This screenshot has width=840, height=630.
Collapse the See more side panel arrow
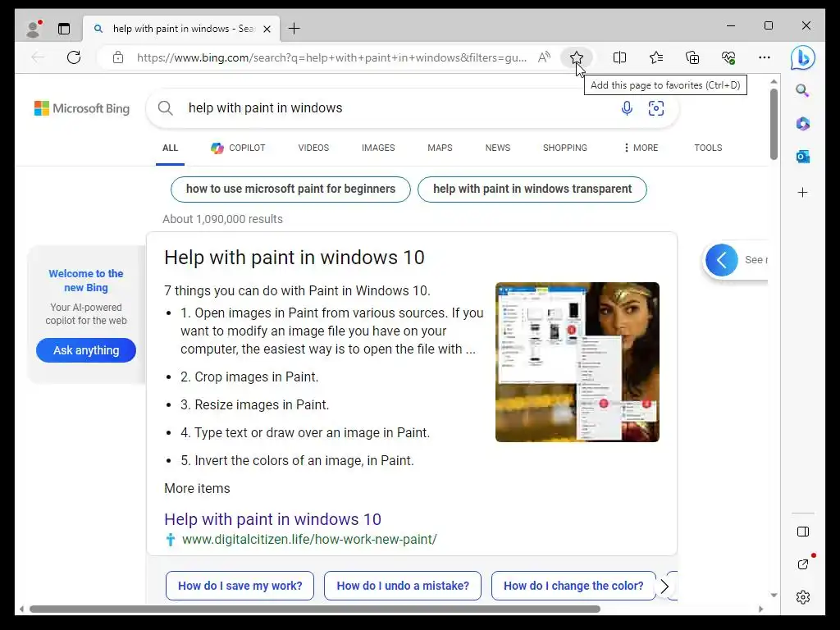(x=722, y=260)
